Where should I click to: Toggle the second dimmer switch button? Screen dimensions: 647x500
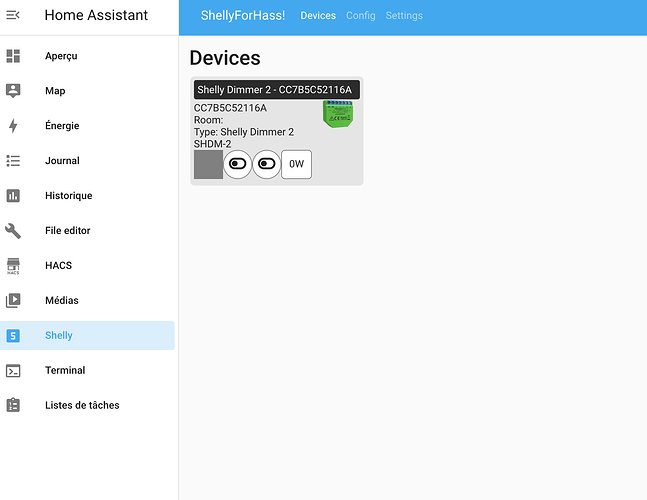click(267, 164)
